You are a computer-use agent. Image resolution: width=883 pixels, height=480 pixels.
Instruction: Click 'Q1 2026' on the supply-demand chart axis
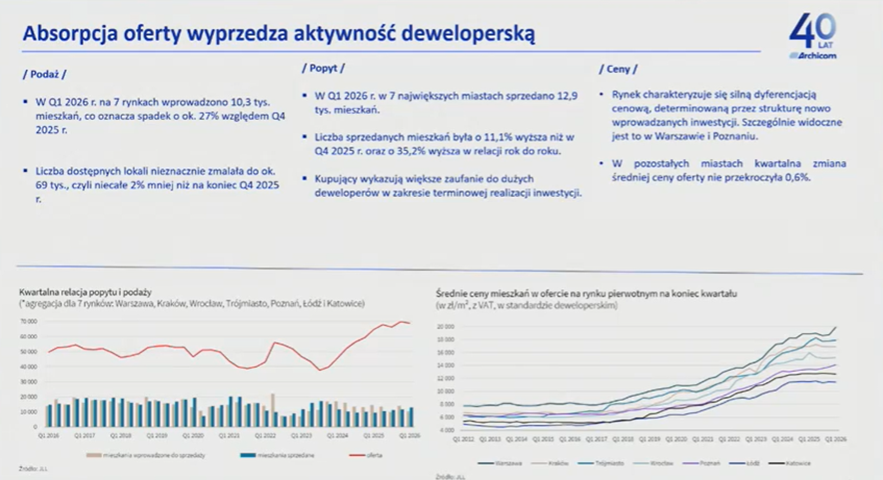409,435
